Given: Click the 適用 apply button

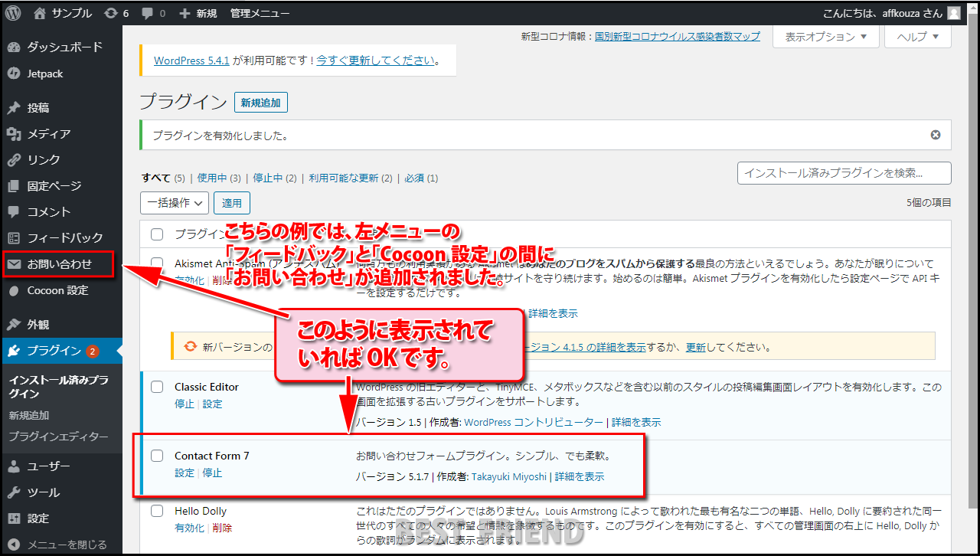Looking at the screenshot, I should (x=232, y=203).
